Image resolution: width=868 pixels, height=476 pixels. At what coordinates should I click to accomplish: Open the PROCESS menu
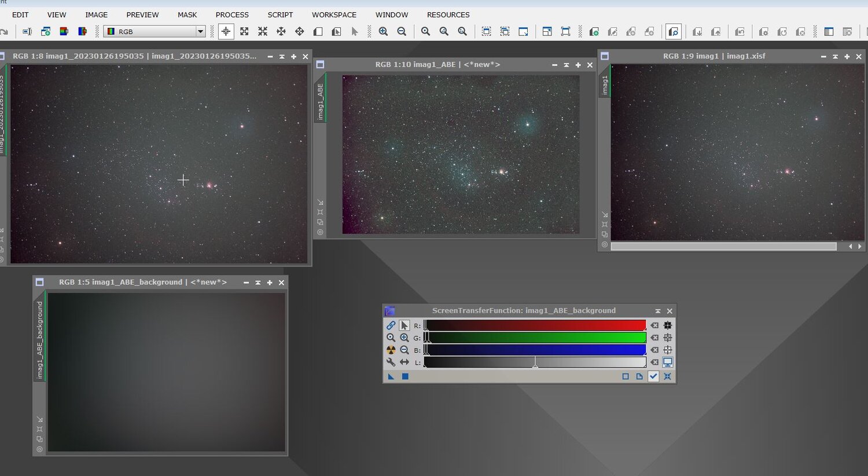click(232, 15)
